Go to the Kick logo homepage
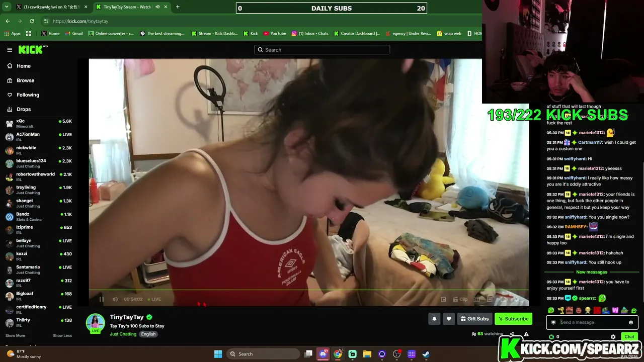This screenshot has width=644, height=362. 33,49
